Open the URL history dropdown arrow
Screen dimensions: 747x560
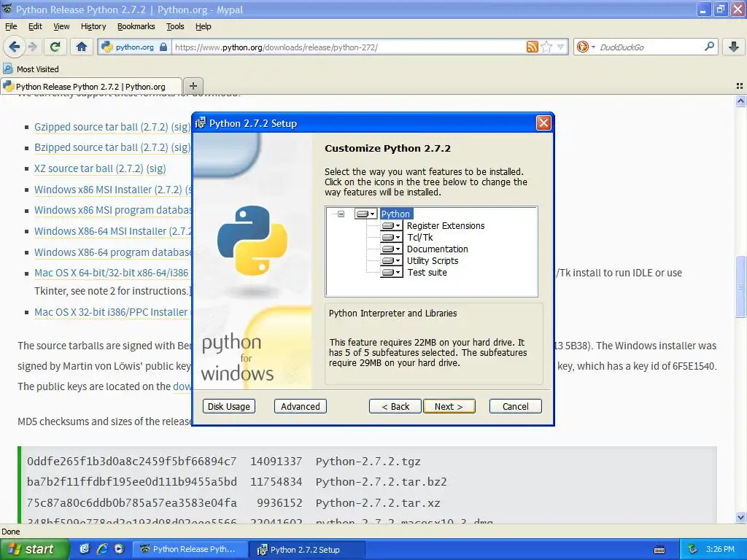561,47
